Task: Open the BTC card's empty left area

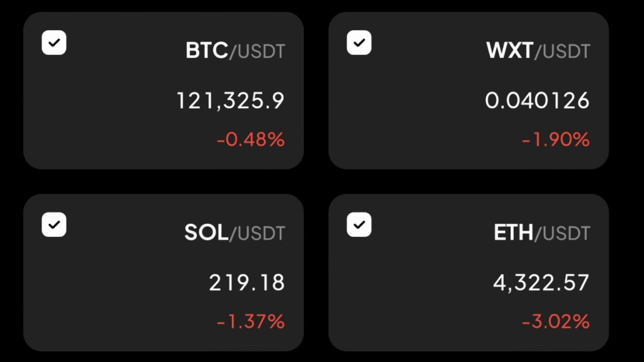Action: pos(94,113)
